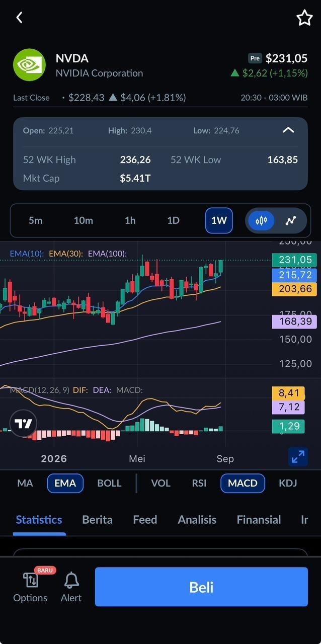Screen dimensions: 321x644
Task: Tap the DEA value label 7,12
Action: [x=289, y=407]
